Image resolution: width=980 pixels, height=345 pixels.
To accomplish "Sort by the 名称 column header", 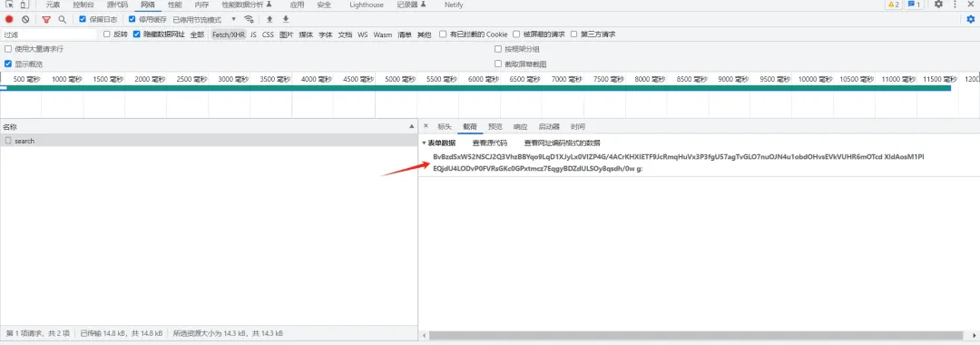I will [209, 126].
